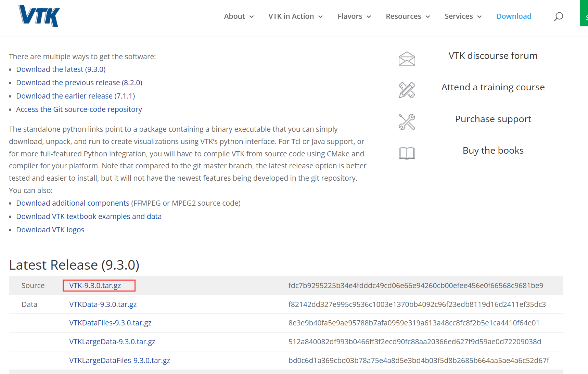588x374 pixels.
Task: Download VTKLargeData-9.3.0.tar.gz file
Action: [112, 342]
